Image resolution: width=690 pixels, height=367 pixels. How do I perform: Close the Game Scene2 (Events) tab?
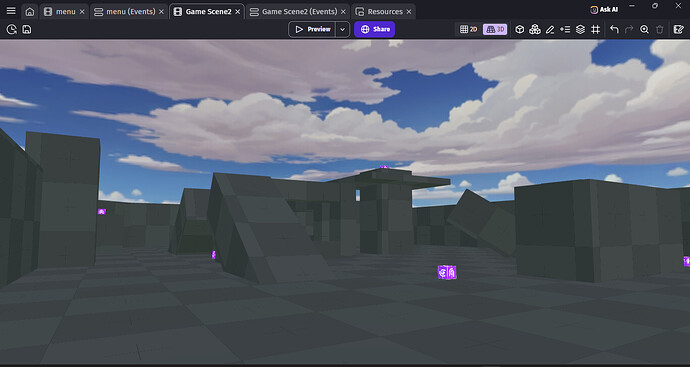click(x=343, y=12)
